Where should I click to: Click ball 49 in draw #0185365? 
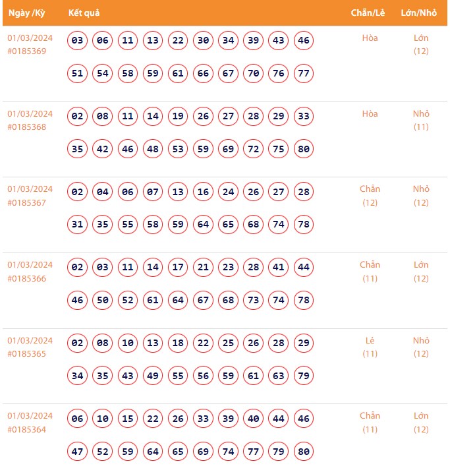click(153, 376)
